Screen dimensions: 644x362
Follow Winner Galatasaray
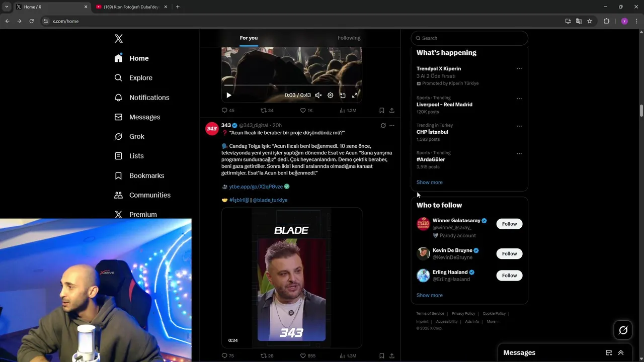tap(509, 224)
